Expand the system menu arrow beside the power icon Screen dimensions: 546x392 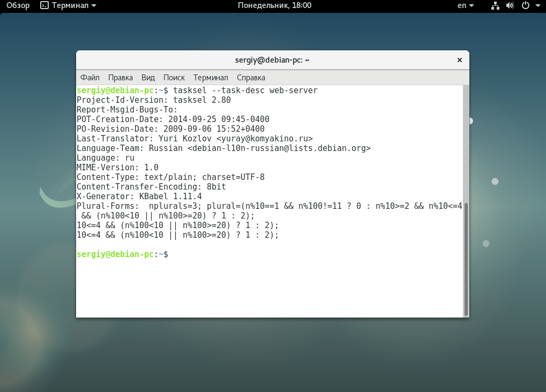click(537, 6)
